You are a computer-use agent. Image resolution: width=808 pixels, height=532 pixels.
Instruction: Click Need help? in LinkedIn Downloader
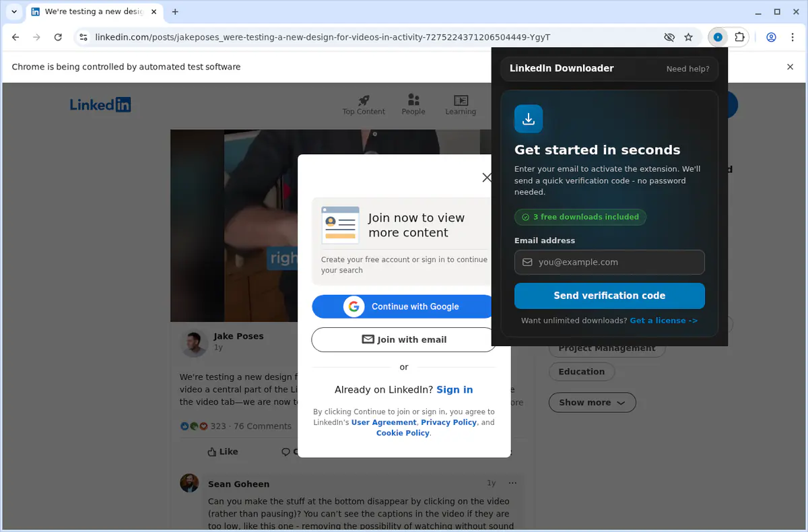687,69
